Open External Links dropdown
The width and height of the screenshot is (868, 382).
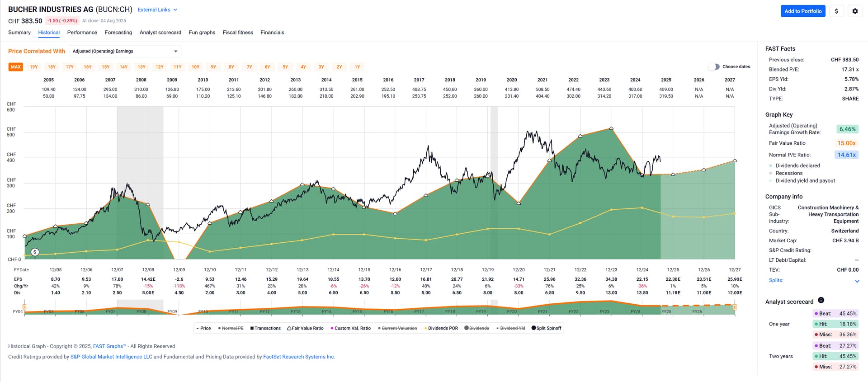(157, 9)
